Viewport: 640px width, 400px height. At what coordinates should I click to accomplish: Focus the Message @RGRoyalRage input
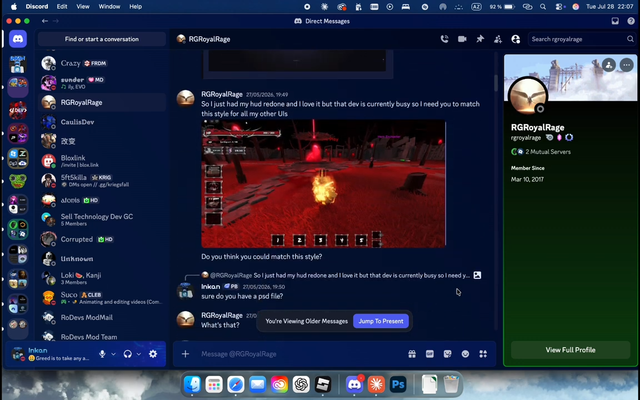300,354
